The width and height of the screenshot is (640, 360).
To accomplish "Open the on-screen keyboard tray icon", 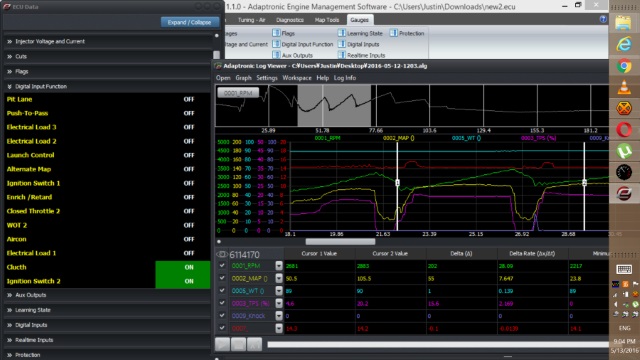I will click(x=624, y=269).
